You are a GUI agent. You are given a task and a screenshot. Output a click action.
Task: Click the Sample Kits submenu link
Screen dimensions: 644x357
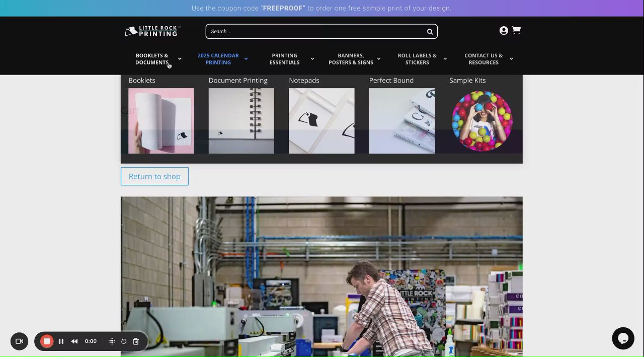467,81
